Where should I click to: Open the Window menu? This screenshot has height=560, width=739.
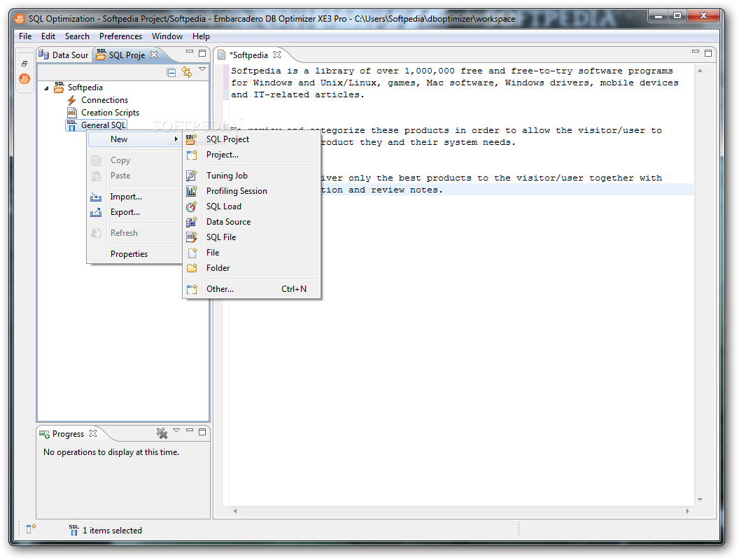pyautogui.click(x=167, y=36)
